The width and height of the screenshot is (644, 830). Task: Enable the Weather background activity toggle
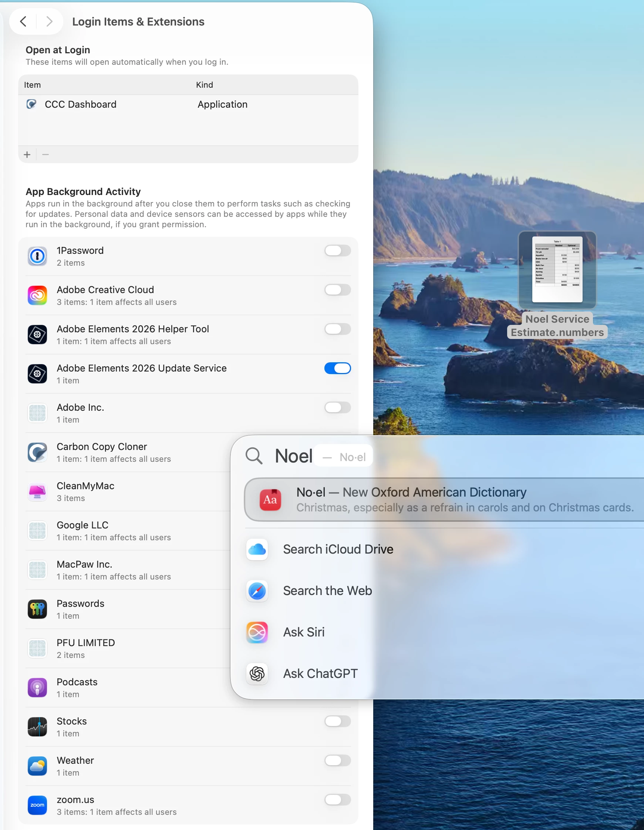(x=337, y=760)
